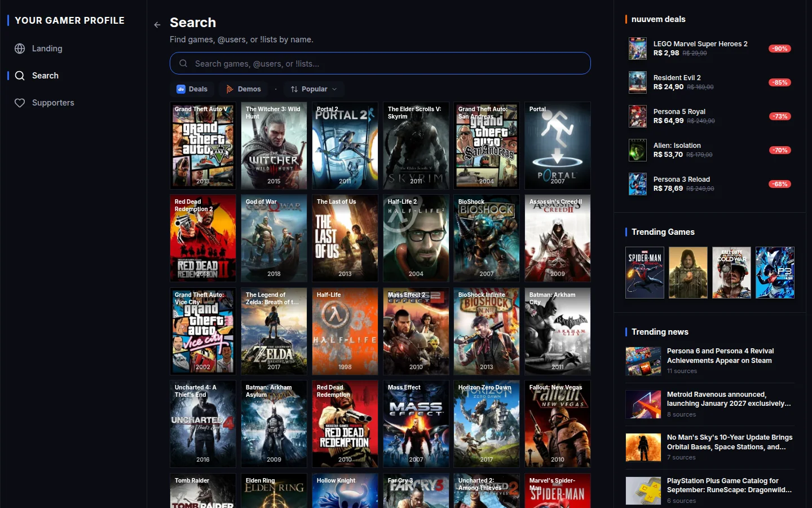Open the Landing page globe icon
The height and width of the screenshot is (508, 812).
[20, 49]
